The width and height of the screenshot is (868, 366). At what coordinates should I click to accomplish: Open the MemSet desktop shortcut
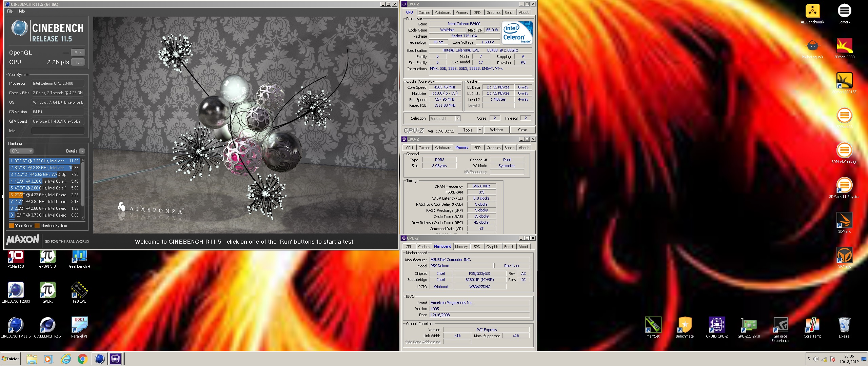[653, 327]
